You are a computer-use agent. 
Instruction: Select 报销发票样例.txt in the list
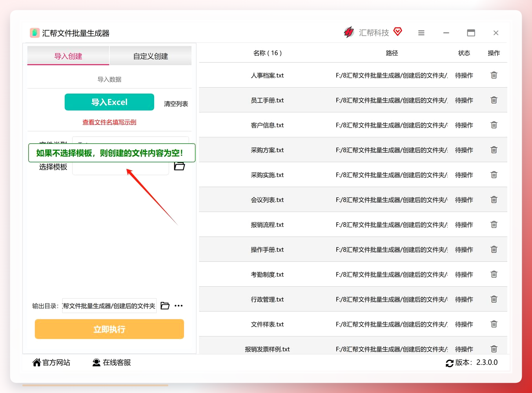(x=267, y=349)
